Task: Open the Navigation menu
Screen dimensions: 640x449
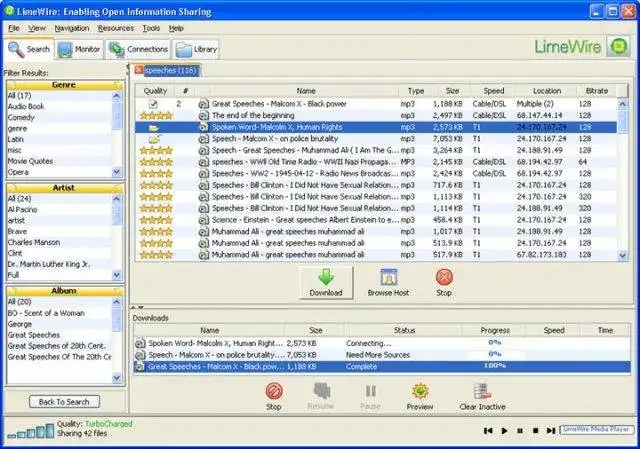Action: click(72, 28)
